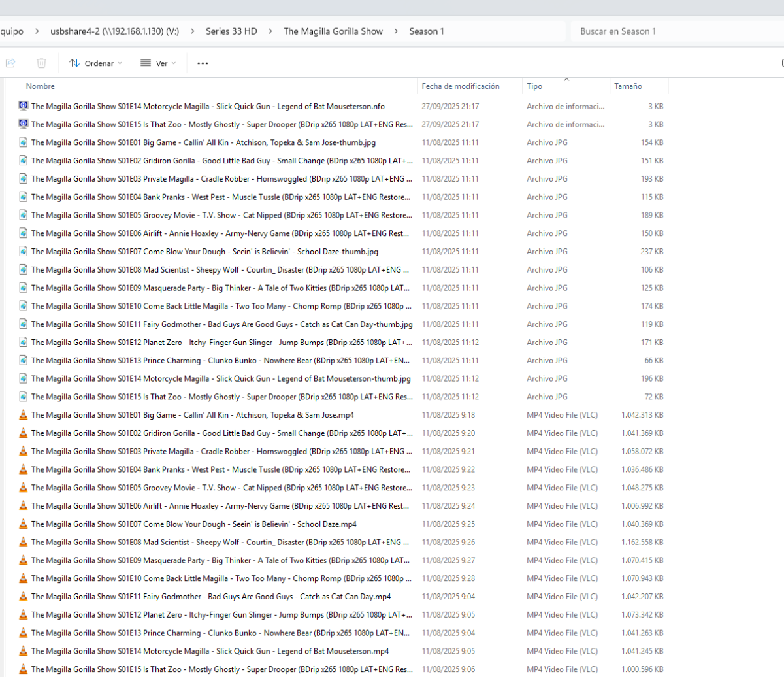This screenshot has height=685, width=784.
Task: Click the delete trash icon in the toolbar
Action: point(41,63)
